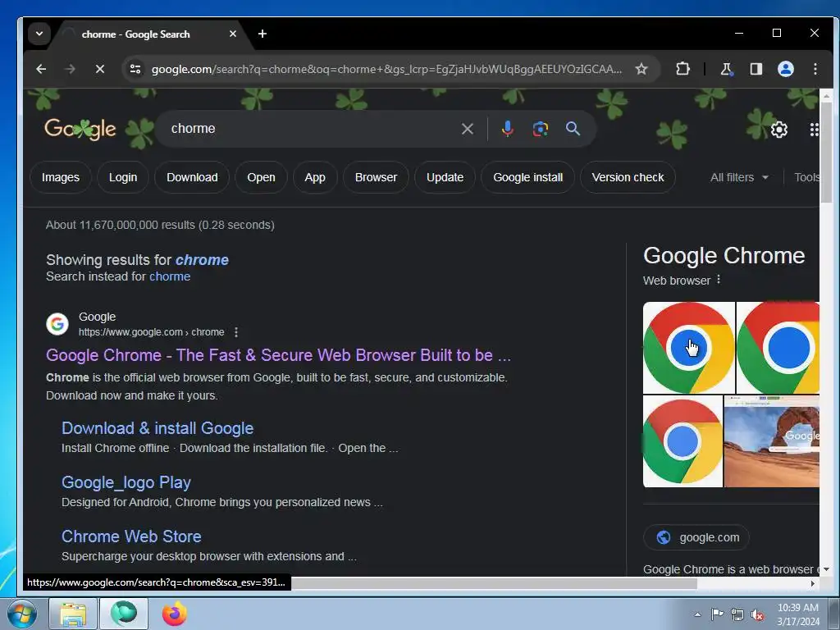Search by image with Google Lens
Screen dimensions: 840x630
(540, 129)
